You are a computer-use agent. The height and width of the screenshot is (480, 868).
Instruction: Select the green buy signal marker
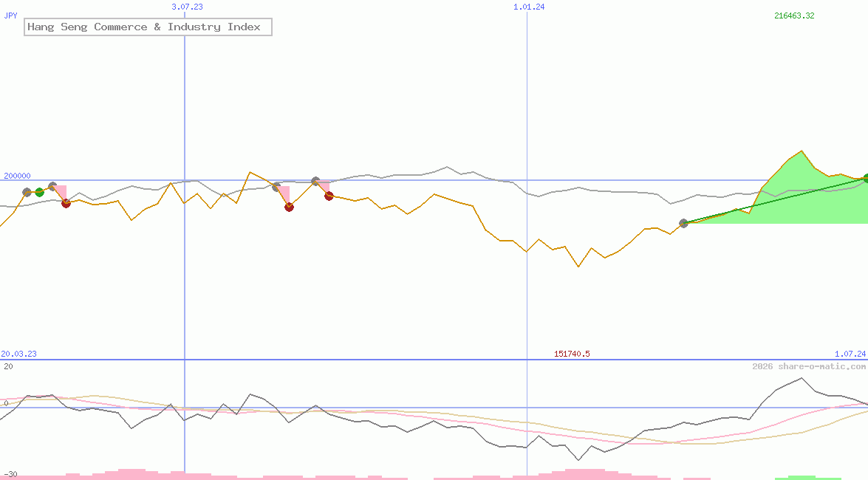pos(40,192)
